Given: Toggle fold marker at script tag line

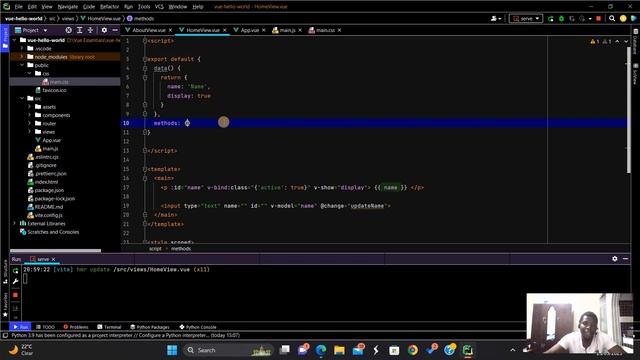Looking at the screenshot, I should click(145, 41).
